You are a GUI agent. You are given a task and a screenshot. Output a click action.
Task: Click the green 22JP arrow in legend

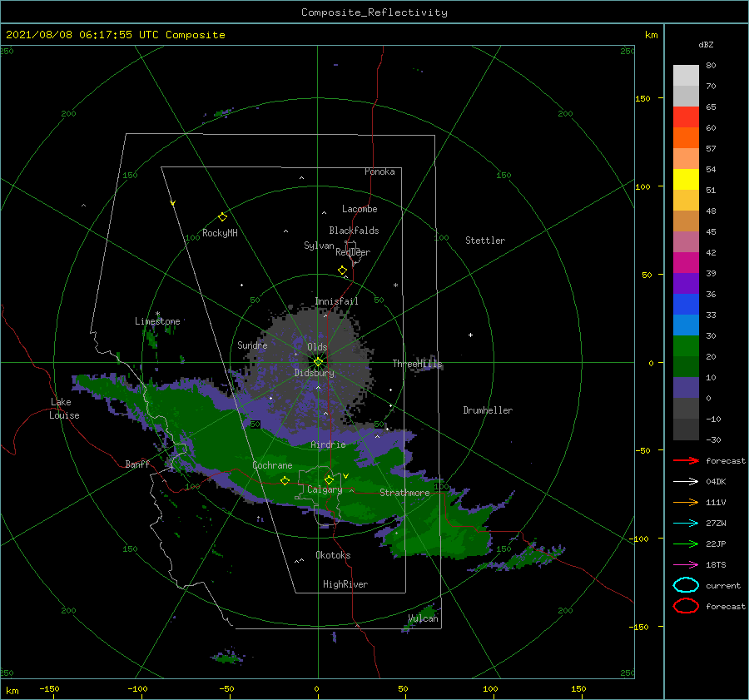coord(686,544)
